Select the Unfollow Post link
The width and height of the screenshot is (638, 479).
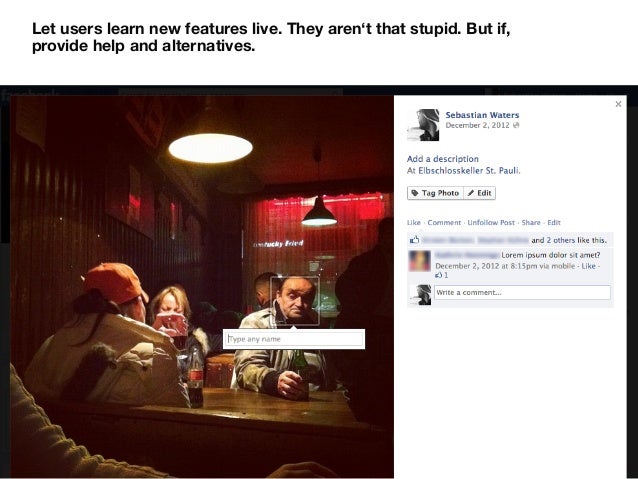pos(491,223)
